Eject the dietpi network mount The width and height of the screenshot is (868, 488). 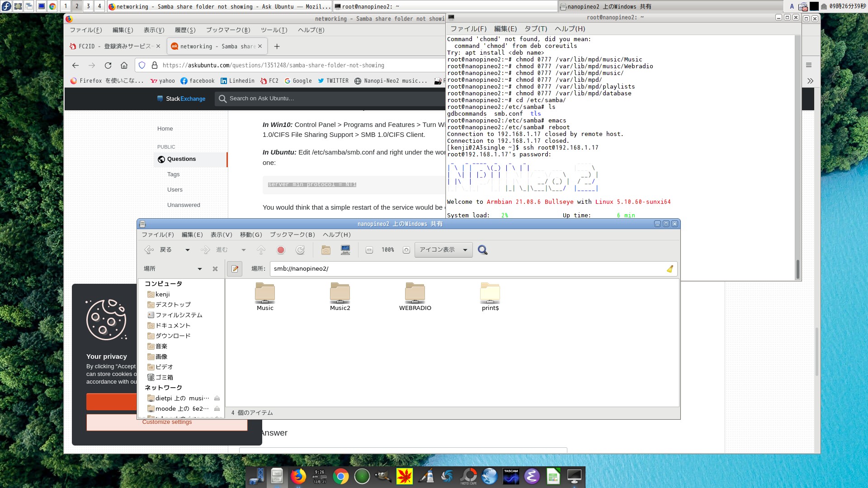[217, 398]
